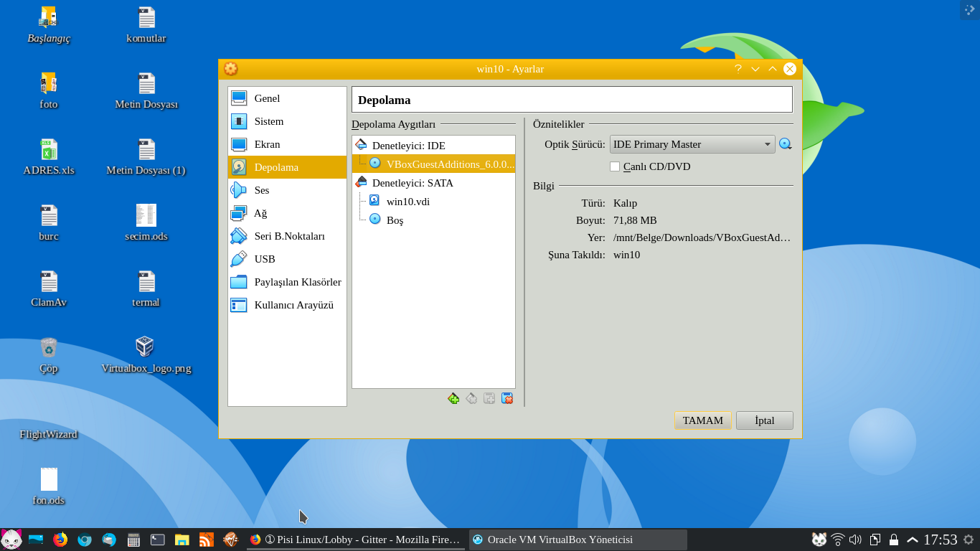Select win10.vdi disk in storage tree
This screenshot has height=551, width=980.
(x=407, y=202)
